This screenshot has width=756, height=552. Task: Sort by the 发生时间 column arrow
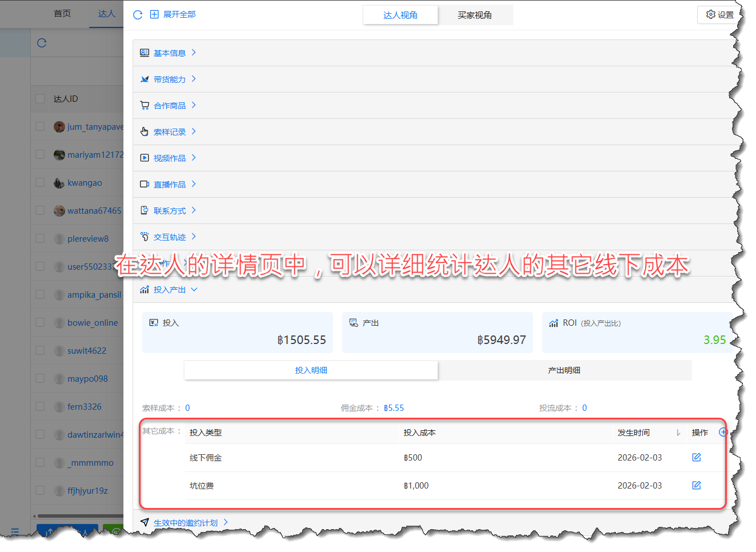[x=678, y=433]
